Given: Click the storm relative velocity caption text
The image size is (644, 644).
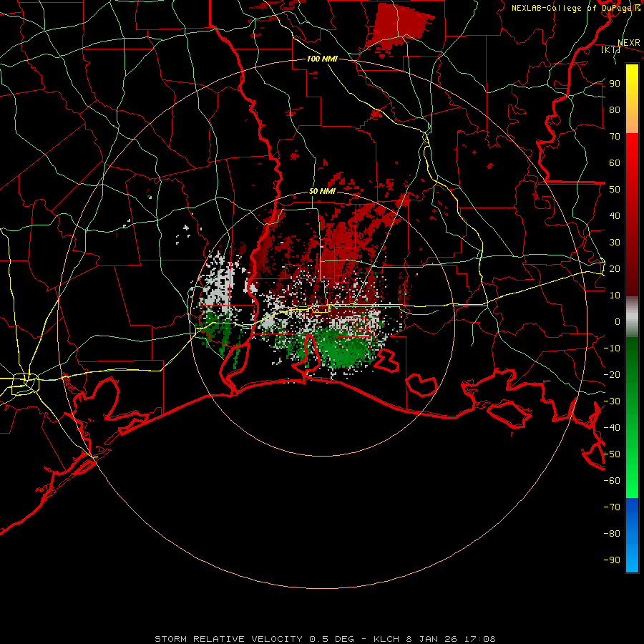Looking at the screenshot, I should tap(325, 639).
